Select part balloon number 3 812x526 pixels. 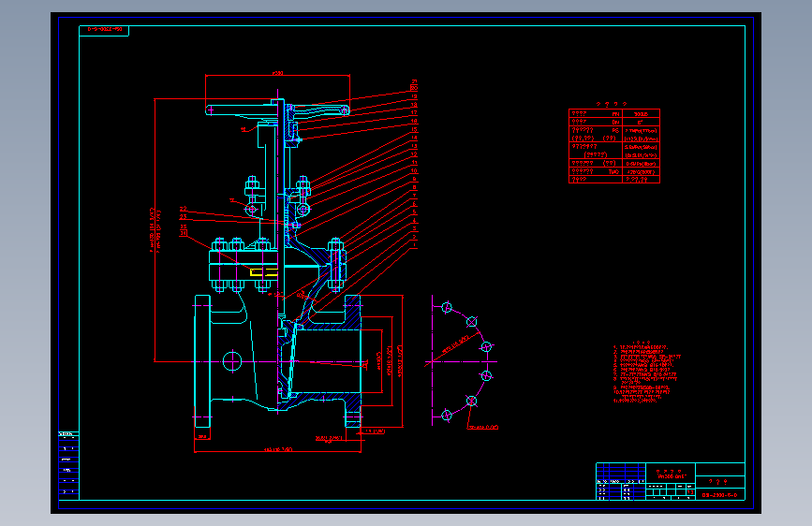pyautogui.click(x=414, y=228)
